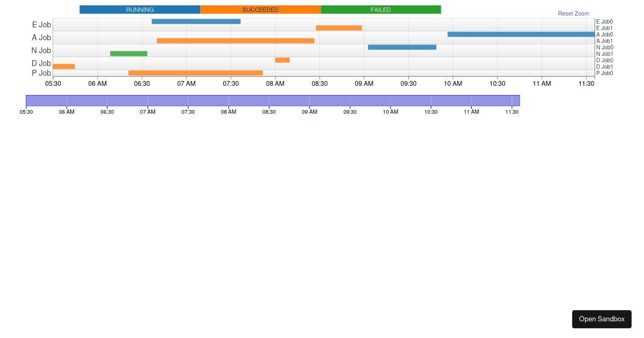Select the A Job row label

coord(41,38)
